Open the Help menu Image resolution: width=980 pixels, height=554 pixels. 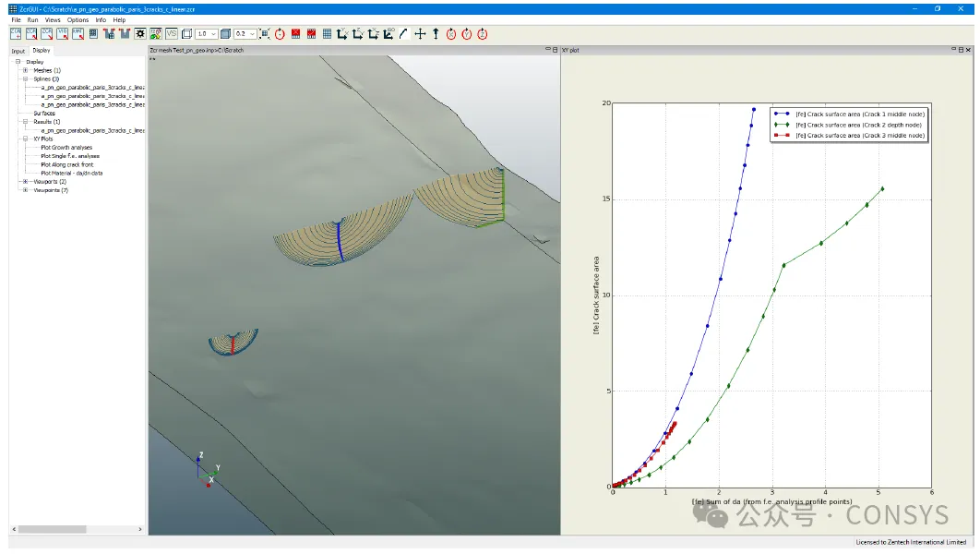(119, 20)
